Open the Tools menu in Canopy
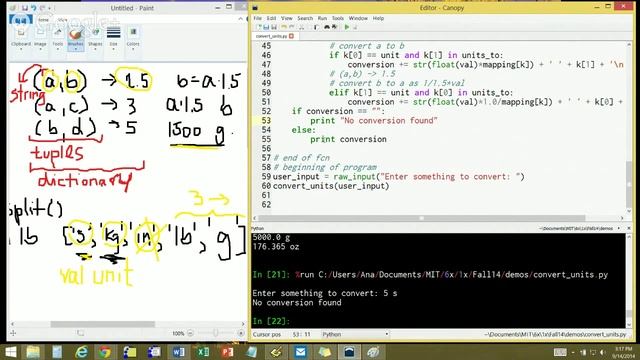This screenshot has width=640, height=360. (338, 18)
